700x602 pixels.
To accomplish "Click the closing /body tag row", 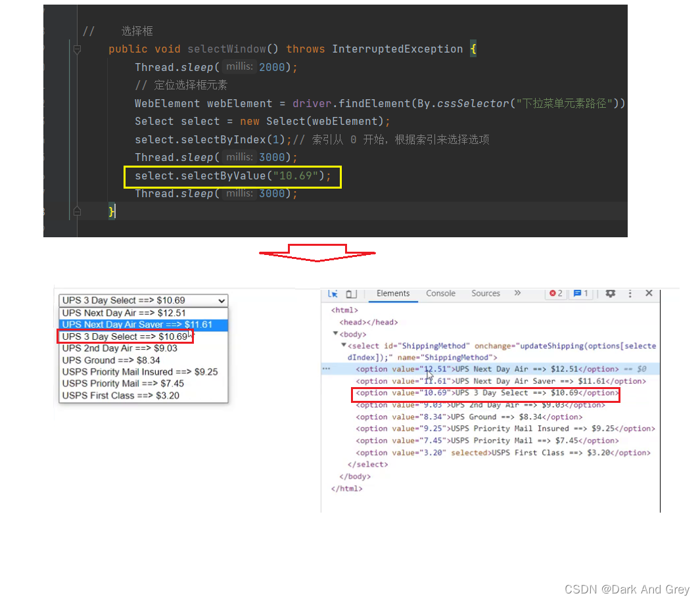I will [x=355, y=476].
